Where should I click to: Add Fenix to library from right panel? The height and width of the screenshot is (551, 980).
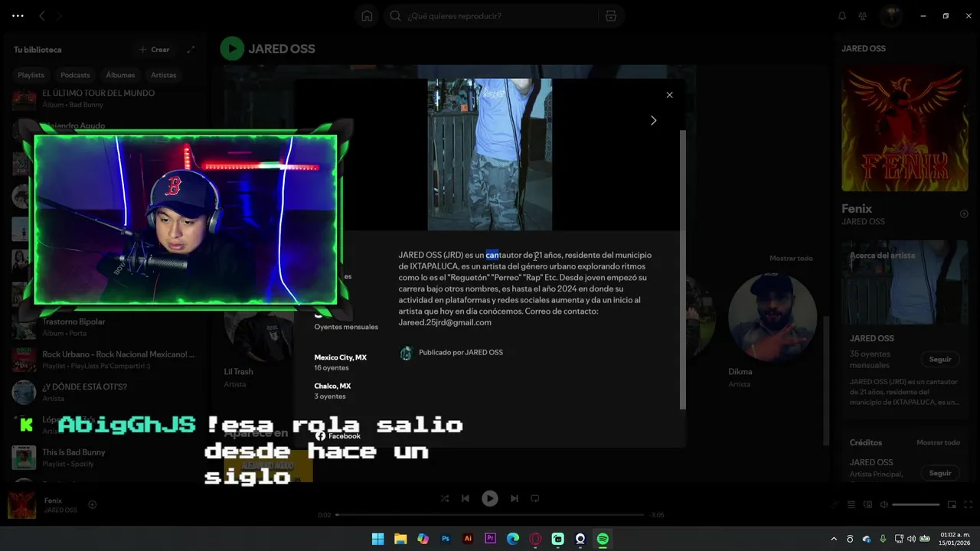click(964, 214)
